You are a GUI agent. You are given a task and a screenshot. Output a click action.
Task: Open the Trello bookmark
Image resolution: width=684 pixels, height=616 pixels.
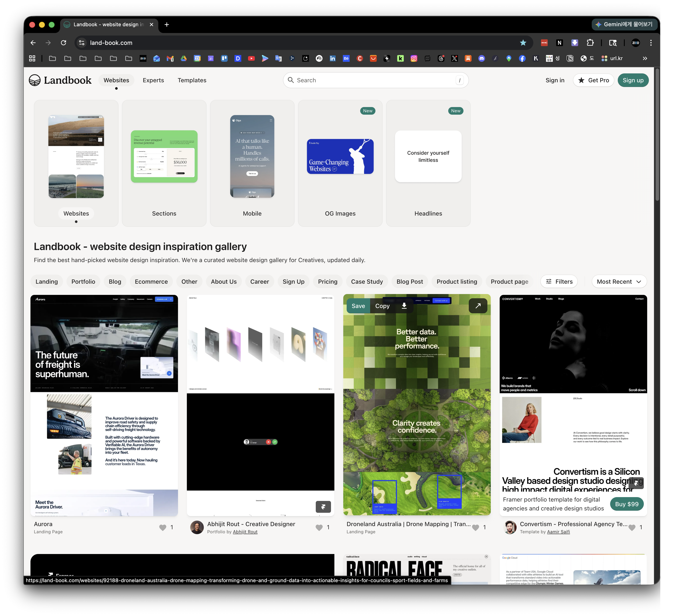224,59
